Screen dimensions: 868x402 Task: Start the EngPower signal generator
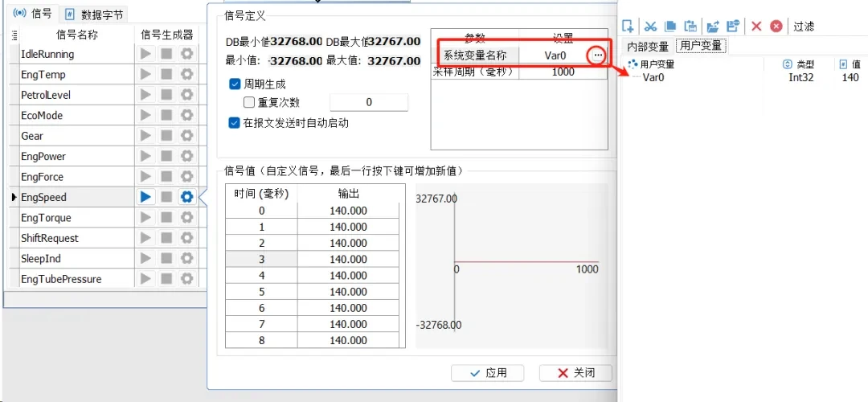click(x=145, y=156)
